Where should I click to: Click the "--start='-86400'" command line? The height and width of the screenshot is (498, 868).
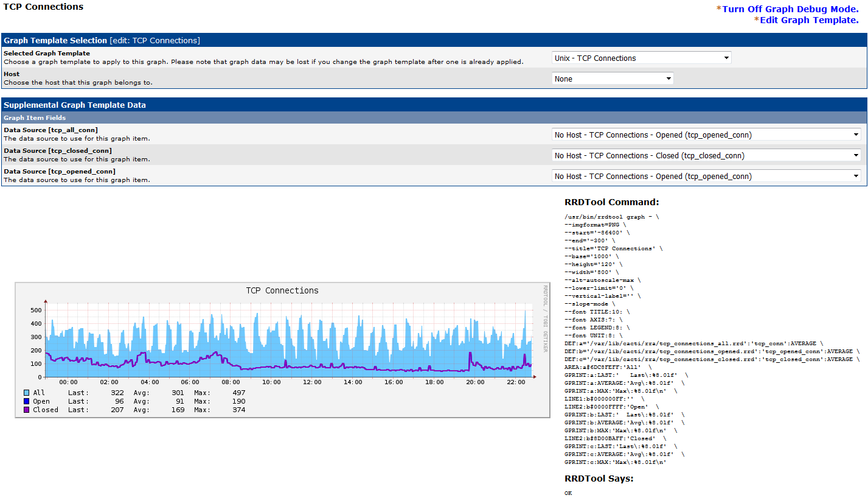(x=597, y=233)
